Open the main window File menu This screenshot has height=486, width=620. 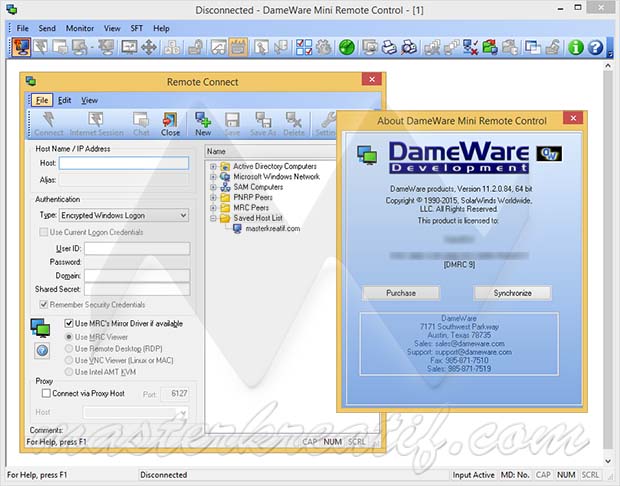22,28
